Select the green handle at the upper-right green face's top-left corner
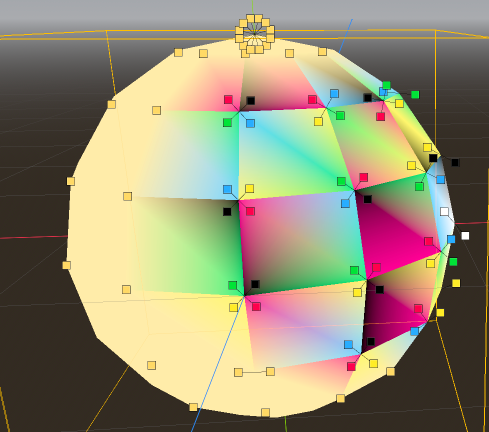The image size is (489, 432). tap(340, 116)
